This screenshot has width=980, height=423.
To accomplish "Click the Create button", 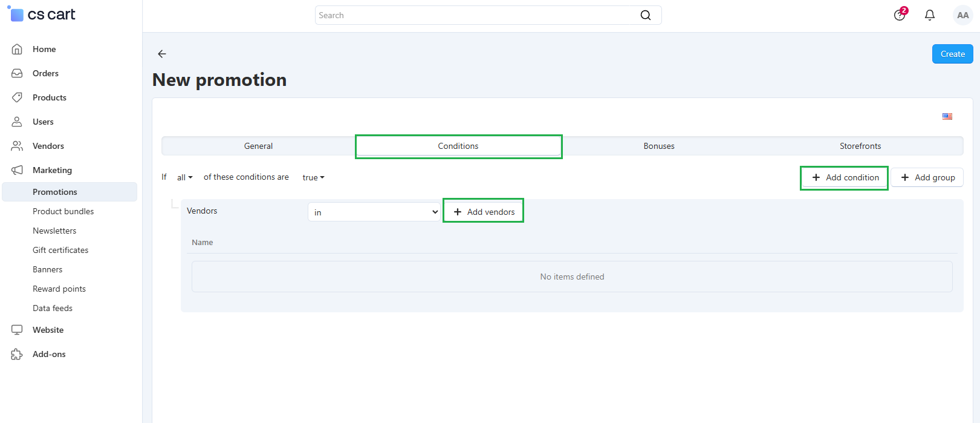I will tap(952, 54).
